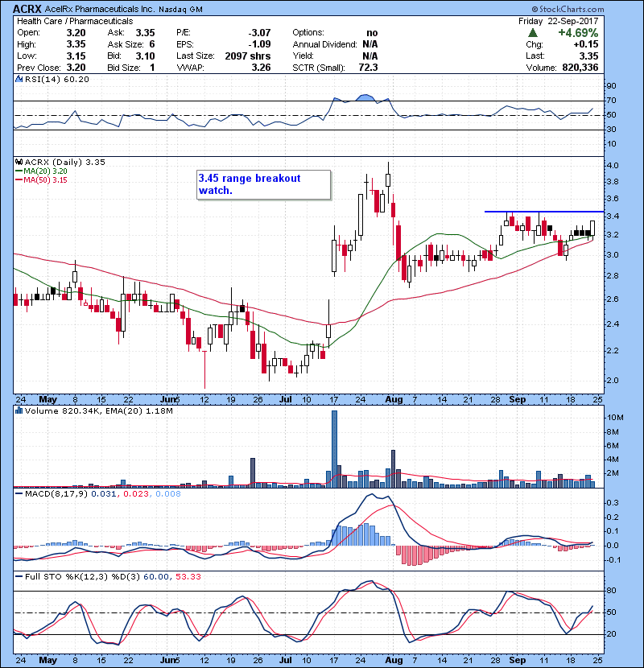Click the MA(50) 3.15 legend text
The width and height of the screenshot is (644, 668).
[45, 180]
